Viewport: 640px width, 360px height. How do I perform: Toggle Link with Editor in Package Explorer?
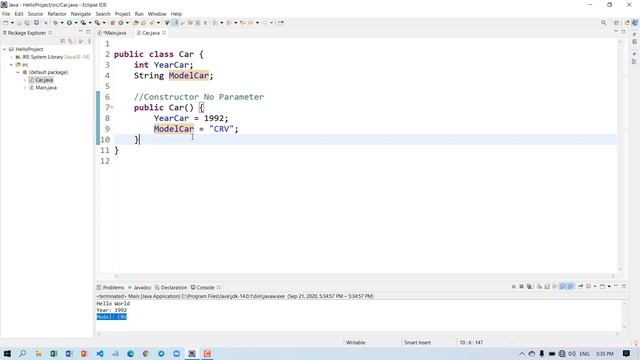(x=70, y=41)
